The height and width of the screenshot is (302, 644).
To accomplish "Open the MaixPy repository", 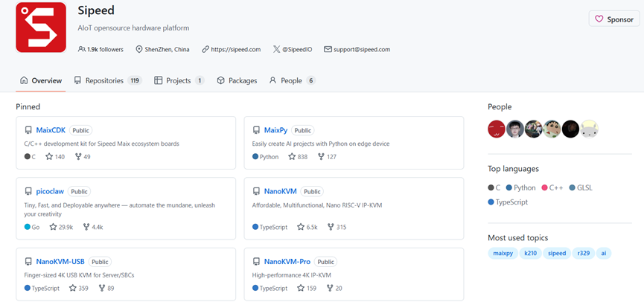I will point(275,130).
